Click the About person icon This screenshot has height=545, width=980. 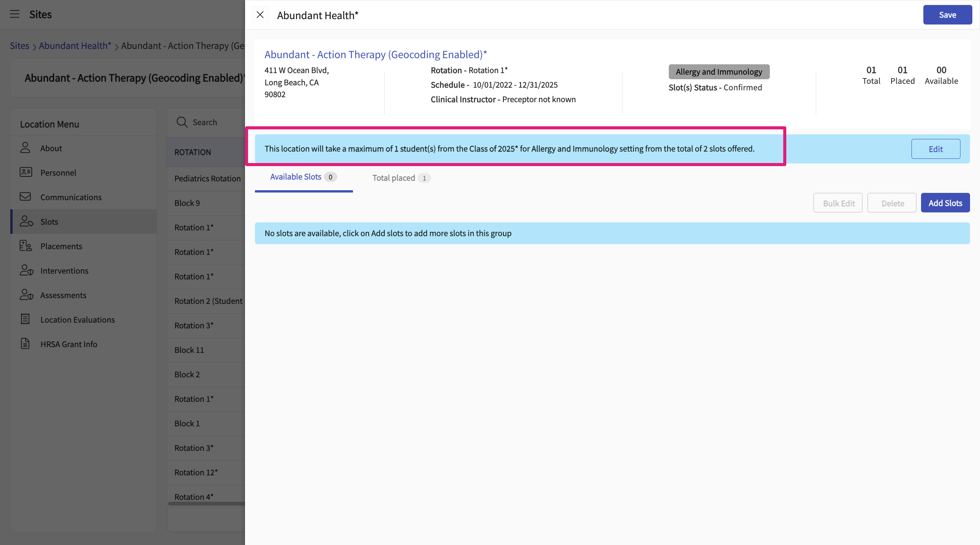coord(25,148)
